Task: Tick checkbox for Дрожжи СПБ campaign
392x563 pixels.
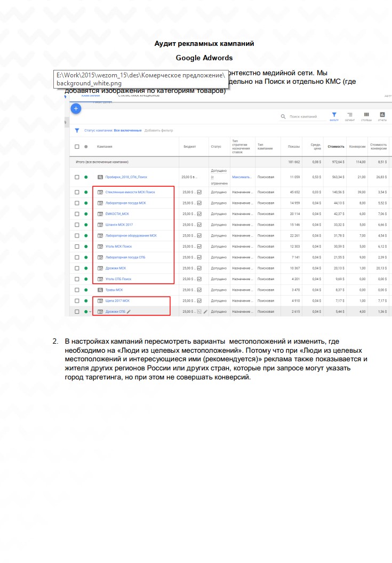Action: (77, 312)
